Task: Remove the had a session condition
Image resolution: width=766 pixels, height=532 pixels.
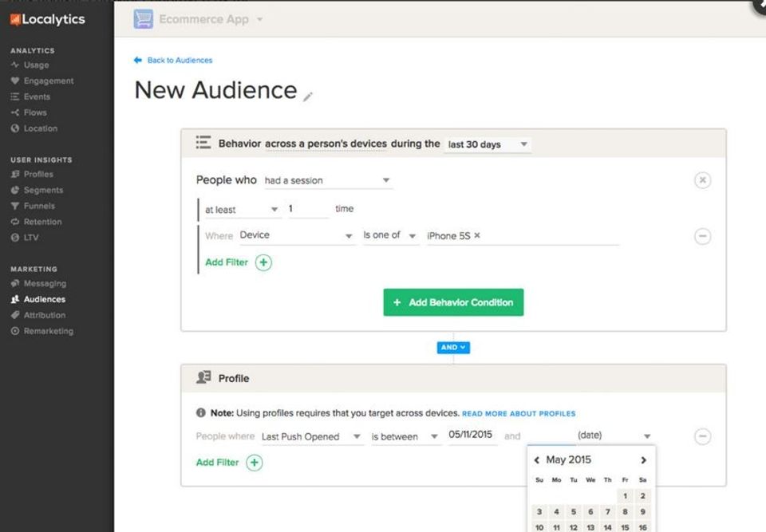Action: [x=702, y=180]
